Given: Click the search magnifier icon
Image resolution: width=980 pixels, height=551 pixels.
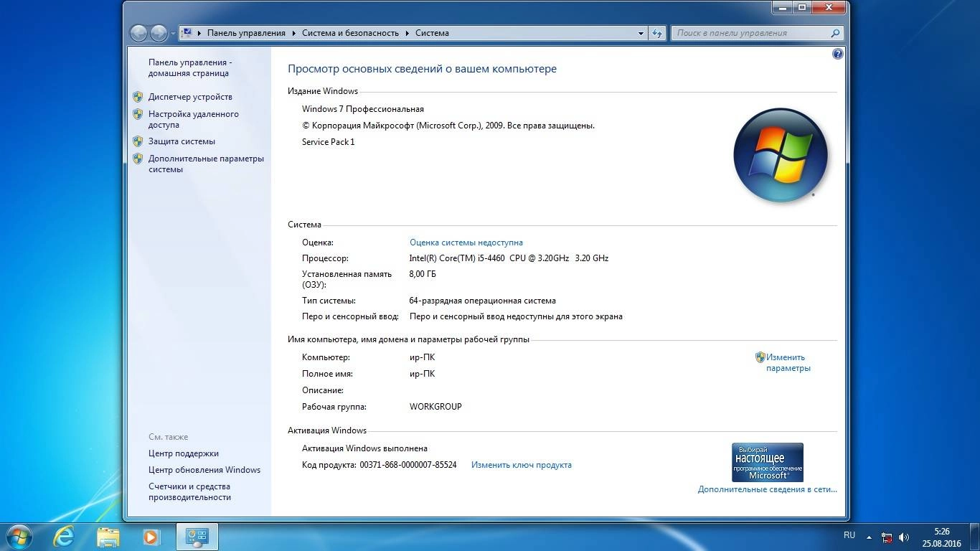Looking at the screenshot, I should (x=835, y=33).
